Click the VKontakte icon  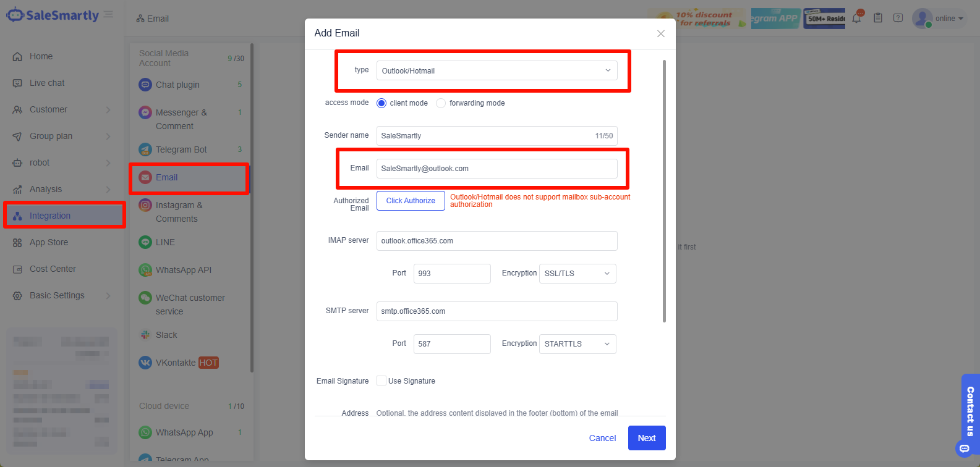tap(145, 363)
